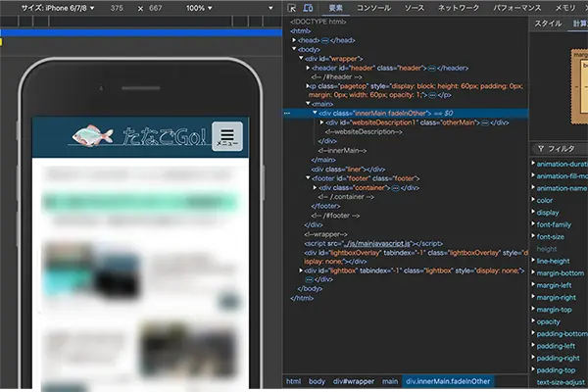Click the fish logo in the site header

pos(92,136)
